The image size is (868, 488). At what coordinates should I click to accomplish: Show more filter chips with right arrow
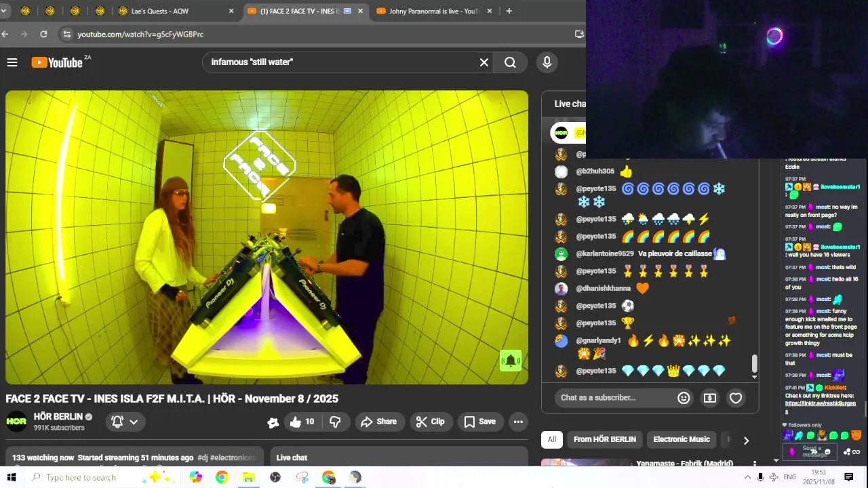click(x=746, y=441)
